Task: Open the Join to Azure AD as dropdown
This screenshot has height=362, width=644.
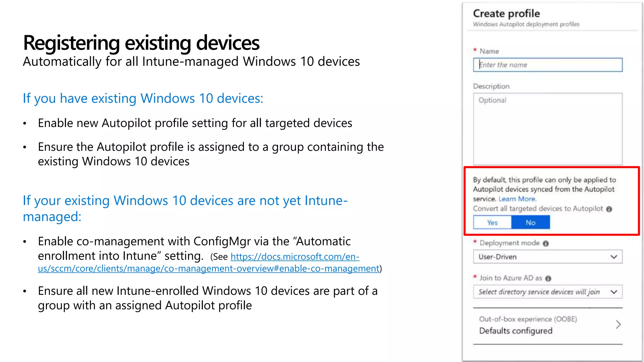Action: coord(548,292)
